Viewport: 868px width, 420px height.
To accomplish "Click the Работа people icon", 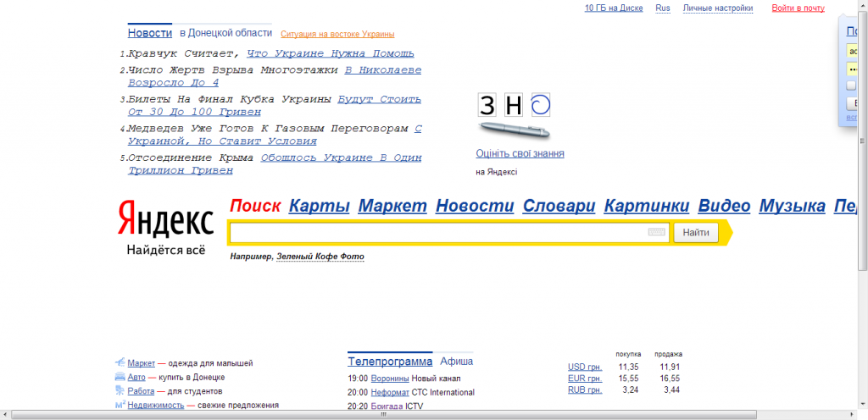I will pyautogui.click(x=120, y=390).
